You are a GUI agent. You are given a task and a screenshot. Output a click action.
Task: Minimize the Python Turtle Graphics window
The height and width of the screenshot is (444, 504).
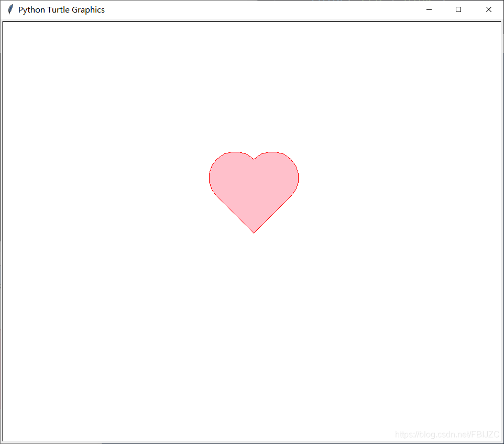tap(429, 9)
